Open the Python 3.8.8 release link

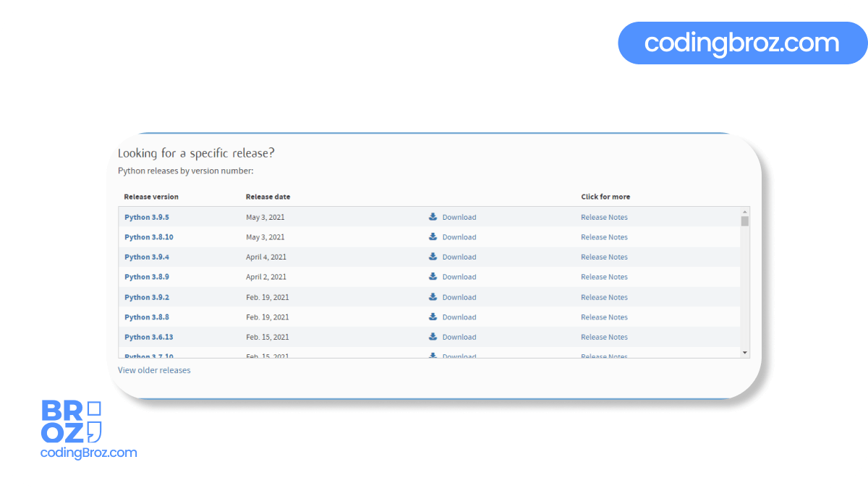point(147,317)
